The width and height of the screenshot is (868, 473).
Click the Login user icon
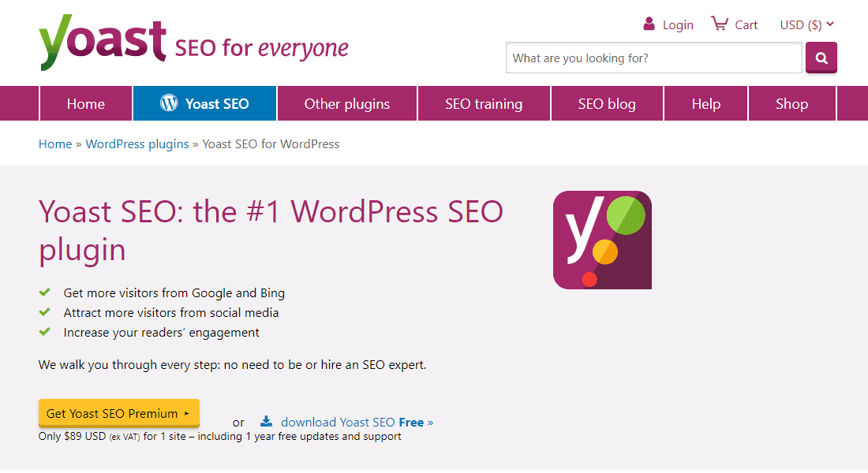[x=649, y=24]
